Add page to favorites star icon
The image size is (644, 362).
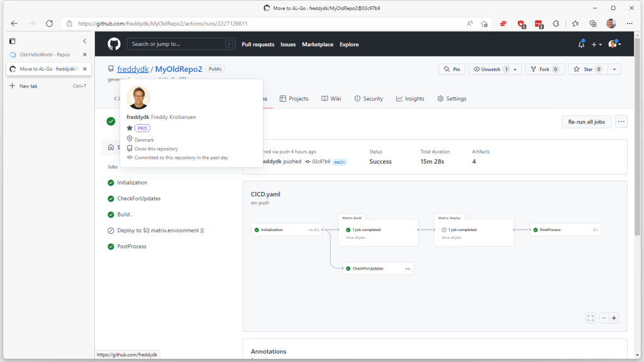(484, 23)
